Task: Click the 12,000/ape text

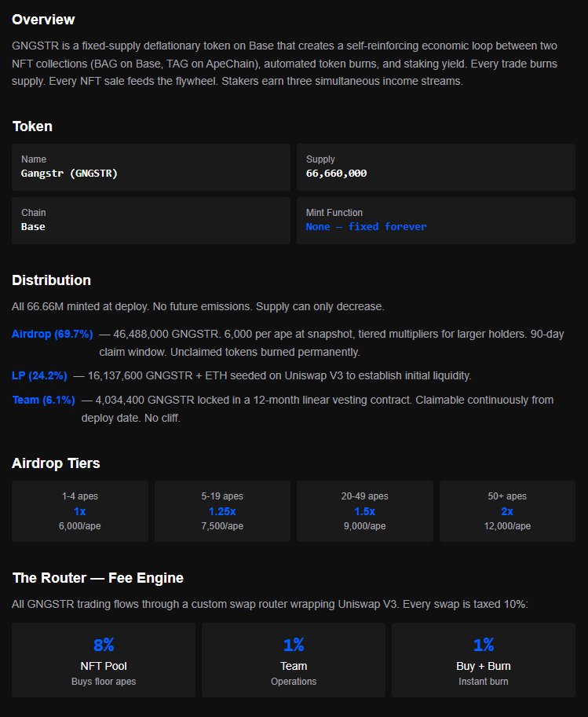Action: coord(507,526)
